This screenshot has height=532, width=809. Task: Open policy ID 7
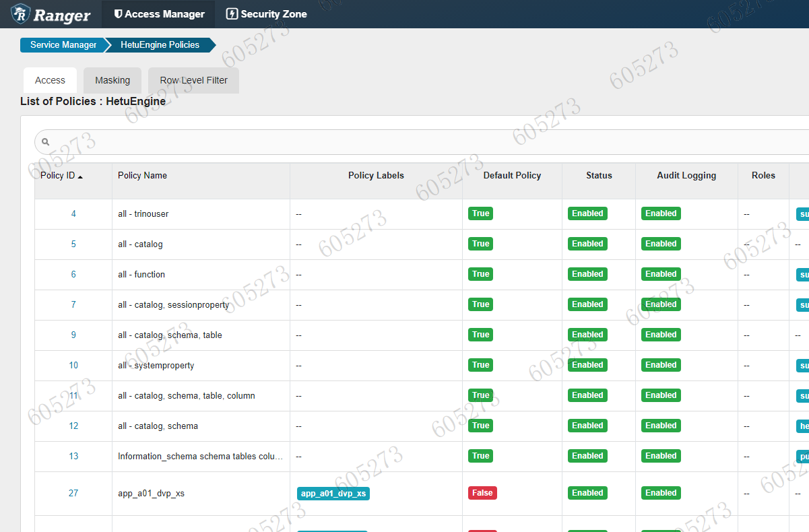pos(73,305)
